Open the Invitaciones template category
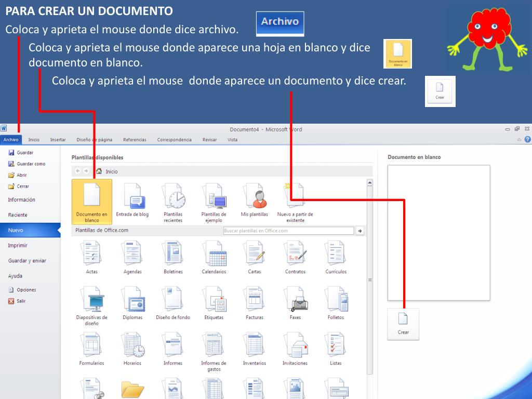The image size is (532, 399). click(295, 349)
